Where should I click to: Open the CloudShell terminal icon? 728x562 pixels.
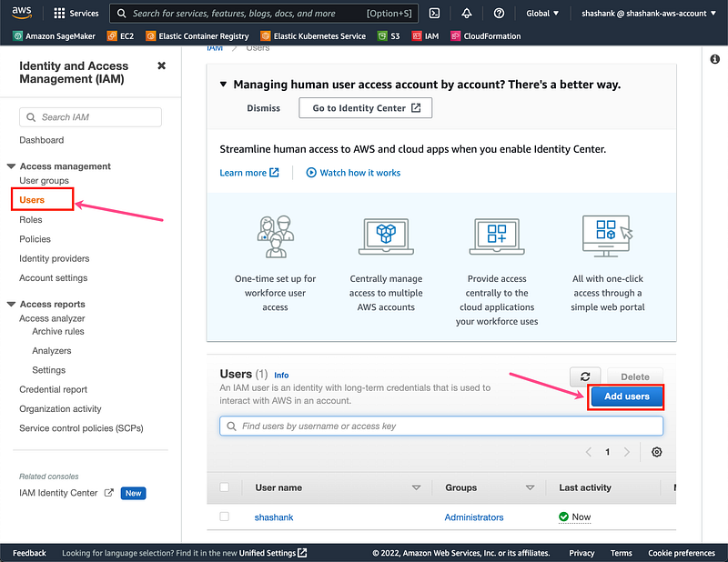(x=435, y=14)
